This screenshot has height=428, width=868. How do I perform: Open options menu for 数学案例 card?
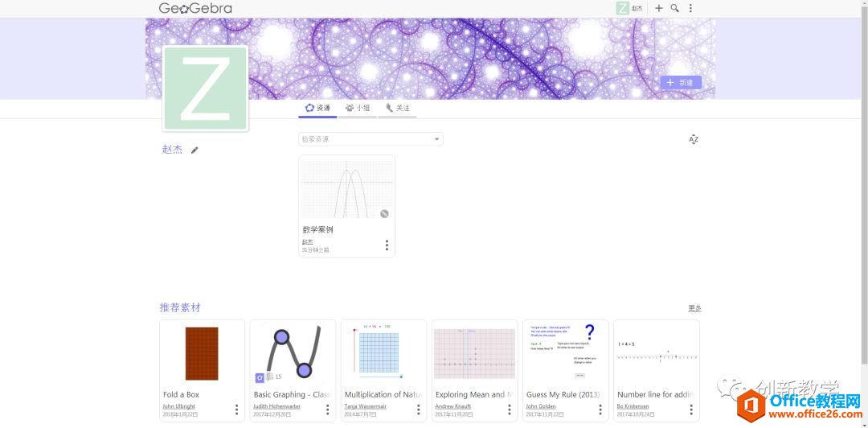click(387, 245)
